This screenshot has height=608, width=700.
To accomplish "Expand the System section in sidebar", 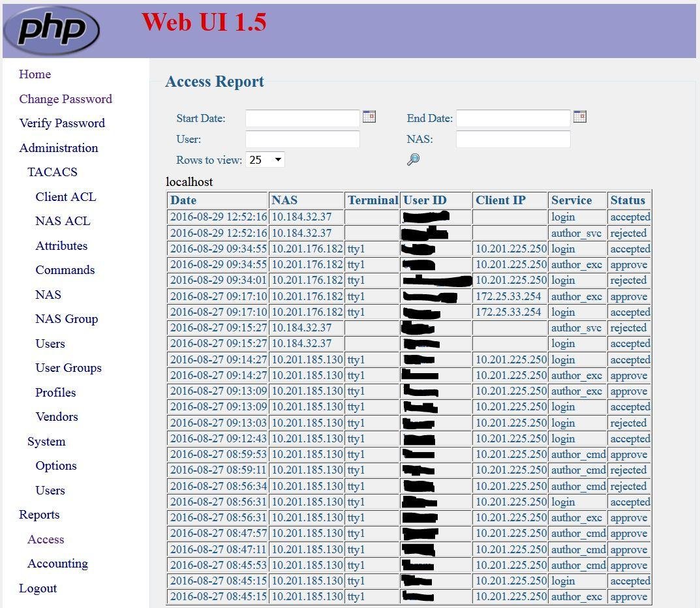I will coord(46,441).
